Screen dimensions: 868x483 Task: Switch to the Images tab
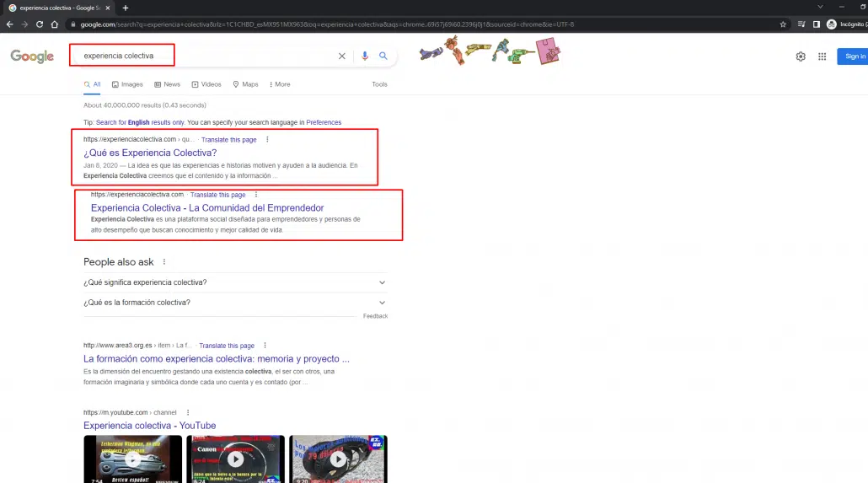pos(127,84)
